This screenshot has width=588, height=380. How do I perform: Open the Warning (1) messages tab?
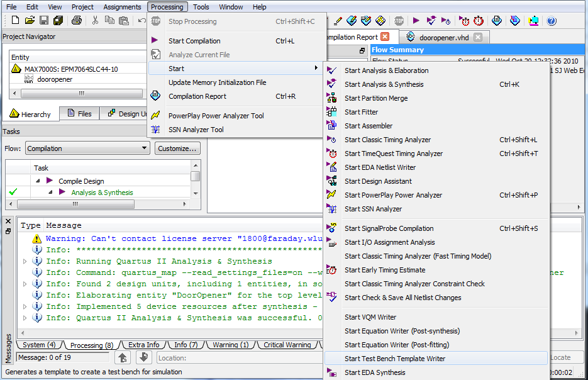tap(231, 345)
